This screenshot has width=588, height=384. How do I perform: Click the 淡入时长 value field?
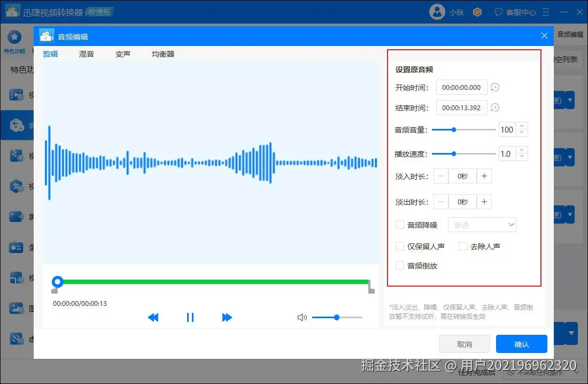[x=462, y=176]
